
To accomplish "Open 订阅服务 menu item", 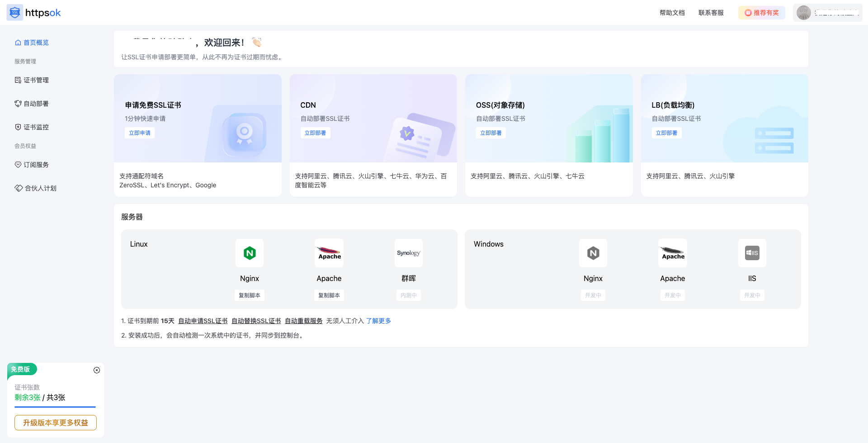I will click(x=36, y=165).
